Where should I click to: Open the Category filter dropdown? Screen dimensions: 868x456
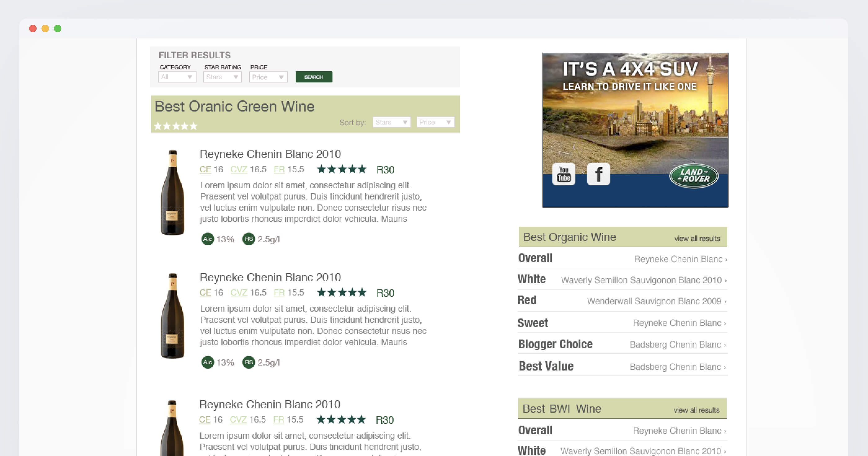click(177, 77)
